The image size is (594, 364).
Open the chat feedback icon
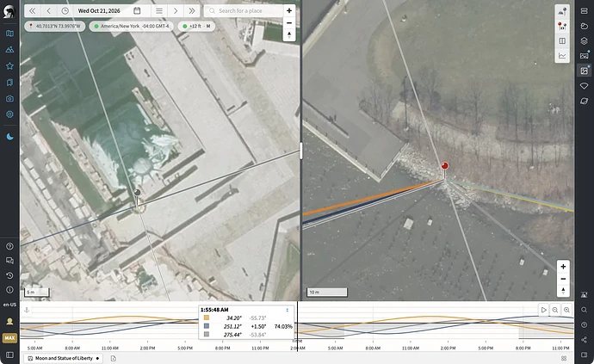(x=9, y=261)
